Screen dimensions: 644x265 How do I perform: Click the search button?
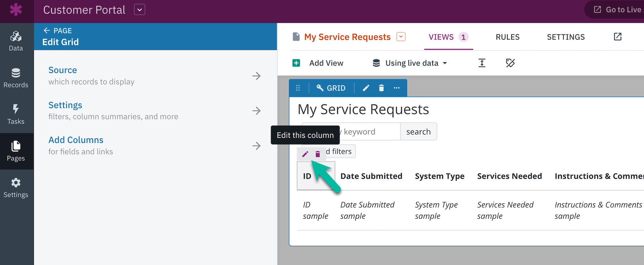click(x=418, y=131)
